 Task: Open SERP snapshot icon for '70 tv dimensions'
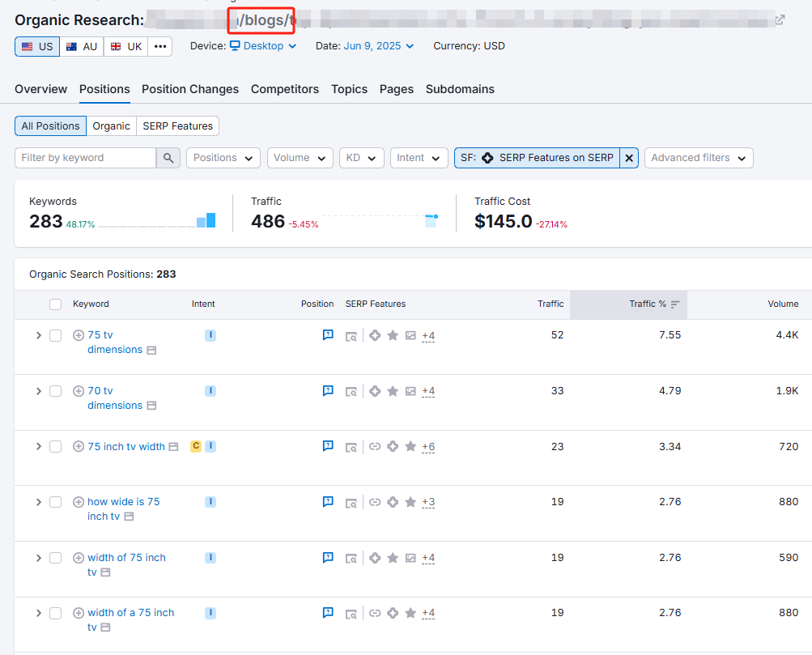(x=351, y=392)
